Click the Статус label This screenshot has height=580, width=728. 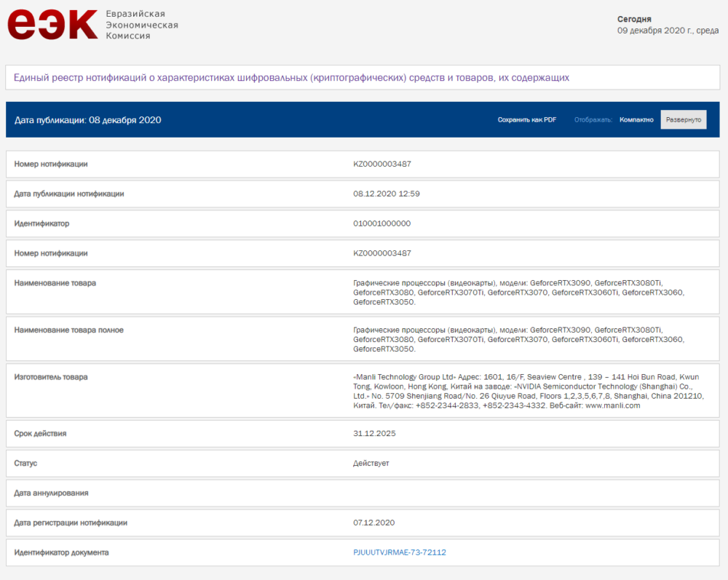25,463
